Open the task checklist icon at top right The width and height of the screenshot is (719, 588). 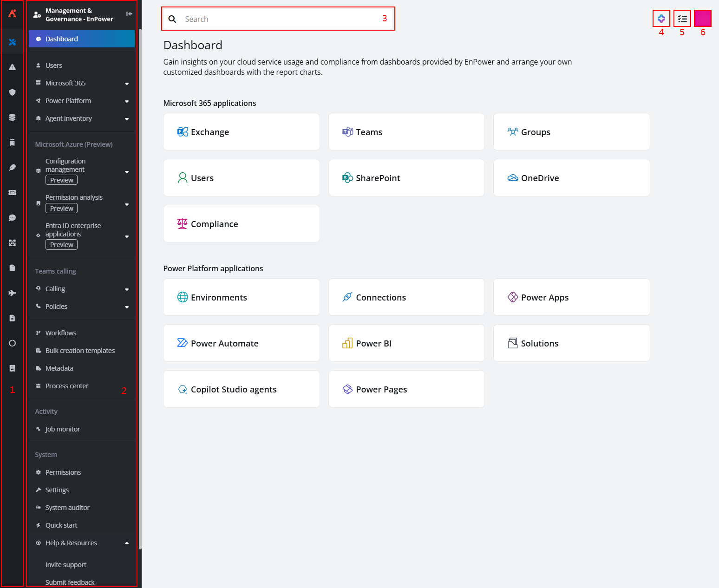tap(682, 19)
